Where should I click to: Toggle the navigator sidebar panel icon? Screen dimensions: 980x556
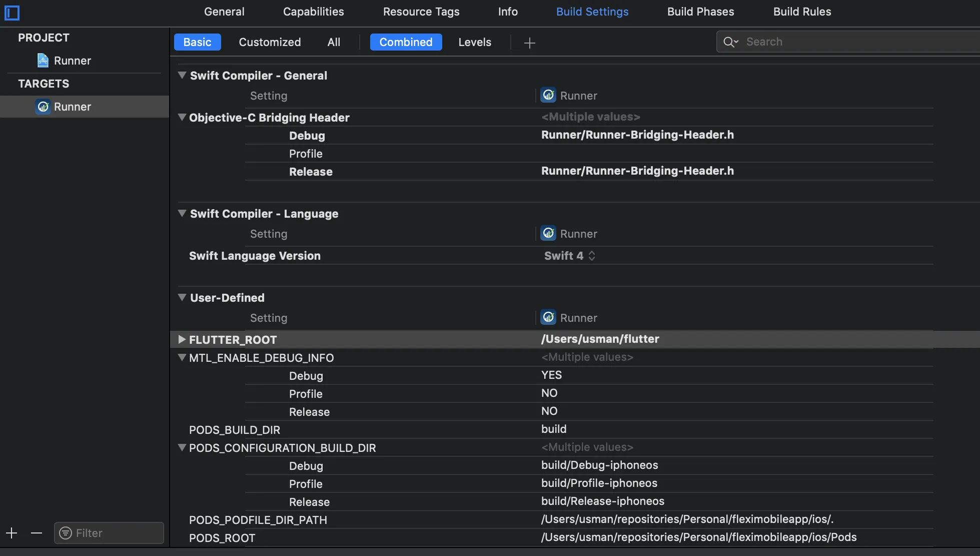(12, 13)
